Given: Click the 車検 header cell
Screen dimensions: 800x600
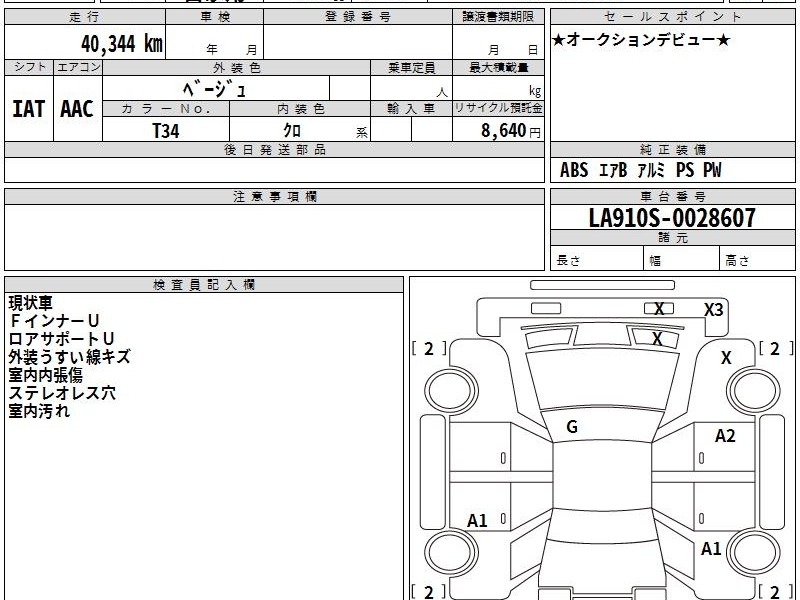Looking at the screenshot, I should (x=215, y=17).
